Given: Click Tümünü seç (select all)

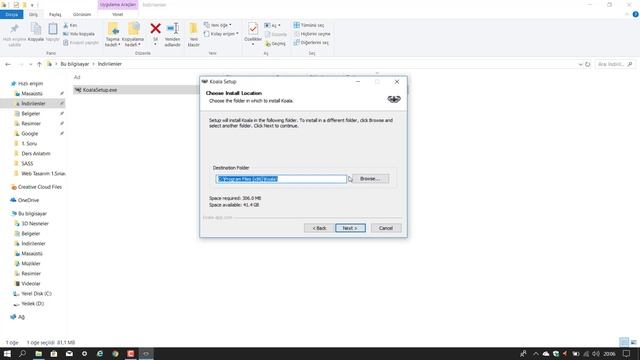Looking at the screenshot, I should (x=309, y=25).
